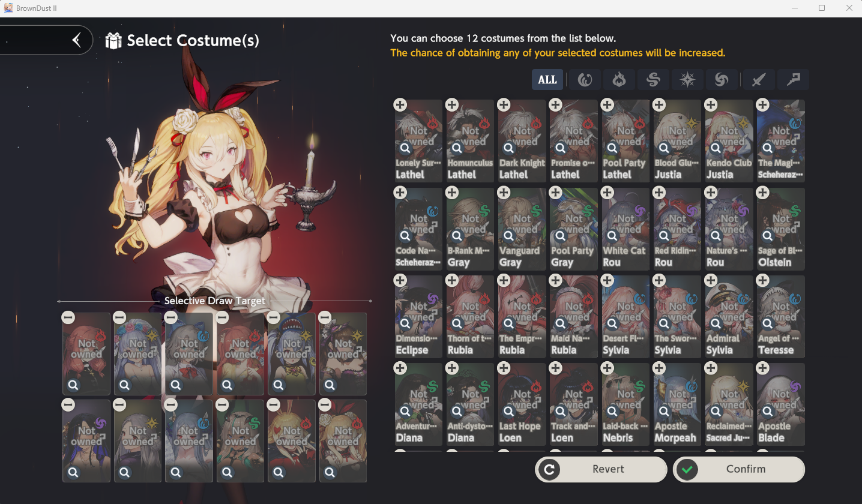Screen dimensions: 862x504
Task: Click the back arrow beside Select Costume(s)
Action: click(76, 40)
